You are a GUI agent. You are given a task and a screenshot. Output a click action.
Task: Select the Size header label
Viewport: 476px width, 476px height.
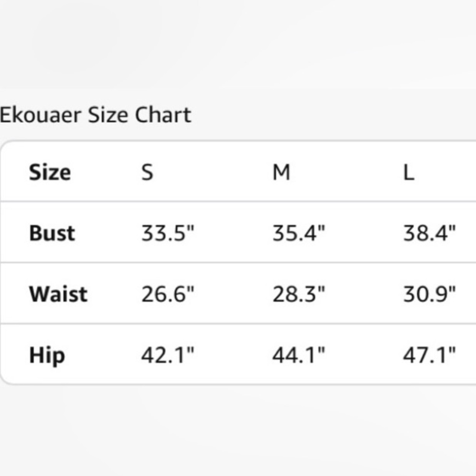(50, 172)
